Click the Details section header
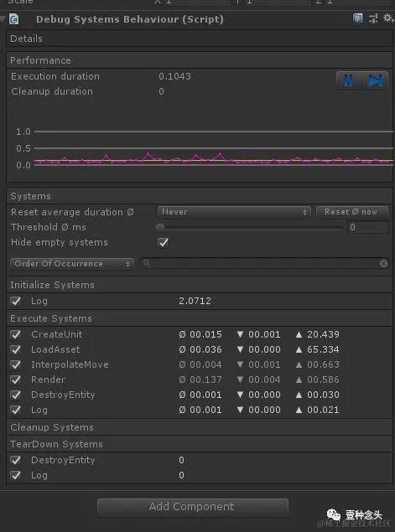Image resolution: width=395 pixels, height=532 pixels. pyautogui.click(x=200, y=39)
